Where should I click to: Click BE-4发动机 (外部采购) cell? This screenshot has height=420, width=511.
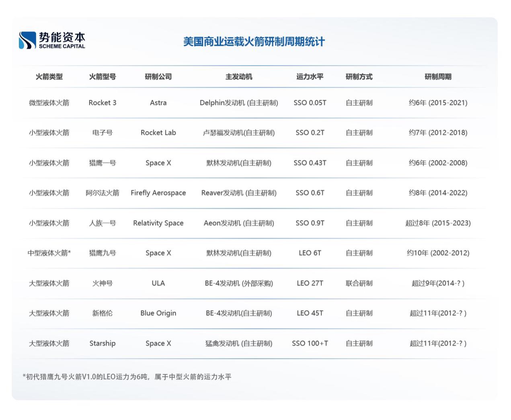239,283
